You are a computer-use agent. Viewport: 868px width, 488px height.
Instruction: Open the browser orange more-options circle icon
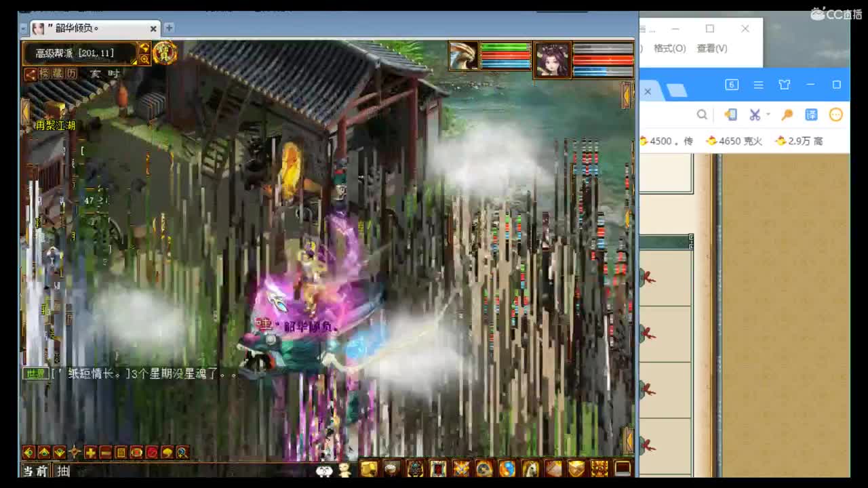835,115
